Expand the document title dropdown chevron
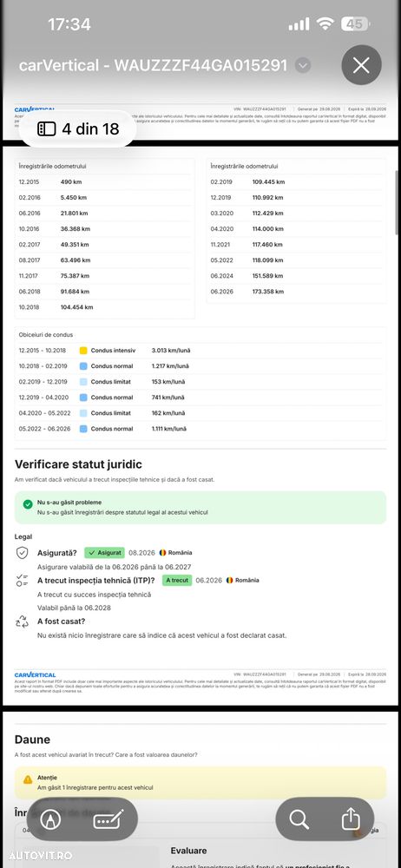401x868 pixels. 302,66
